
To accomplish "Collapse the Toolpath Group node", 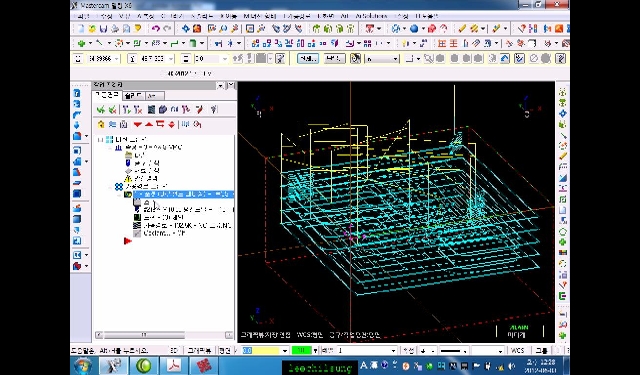I will (x=110, y=186).
